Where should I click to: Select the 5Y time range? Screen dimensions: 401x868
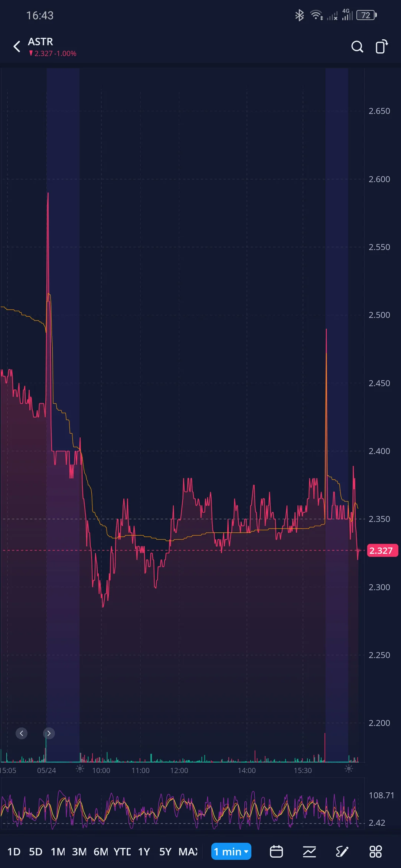tap(166, 852)
